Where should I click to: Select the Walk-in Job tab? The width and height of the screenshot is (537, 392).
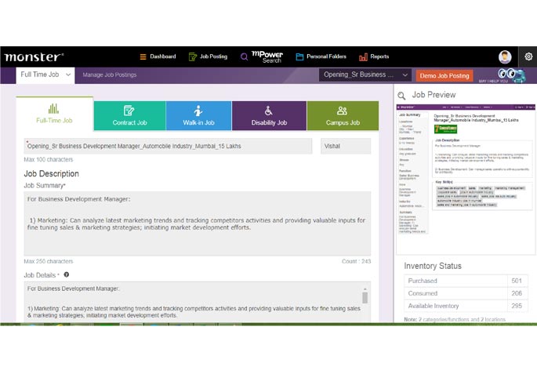(198, 116)
